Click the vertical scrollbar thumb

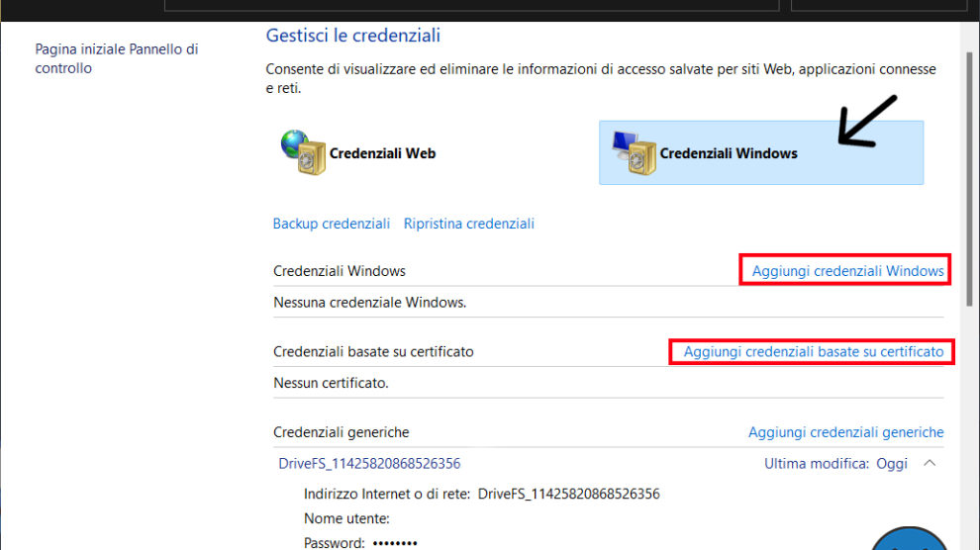[x=969, y=179]
